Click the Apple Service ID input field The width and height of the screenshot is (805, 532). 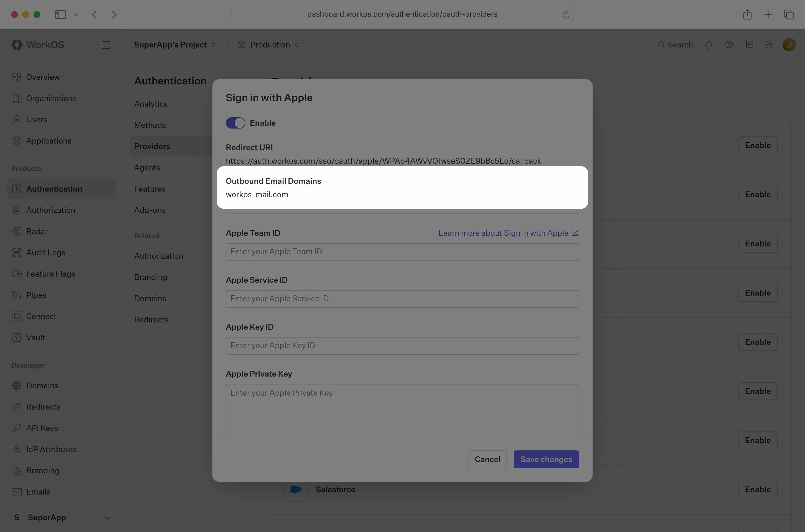tap(402, 299)
